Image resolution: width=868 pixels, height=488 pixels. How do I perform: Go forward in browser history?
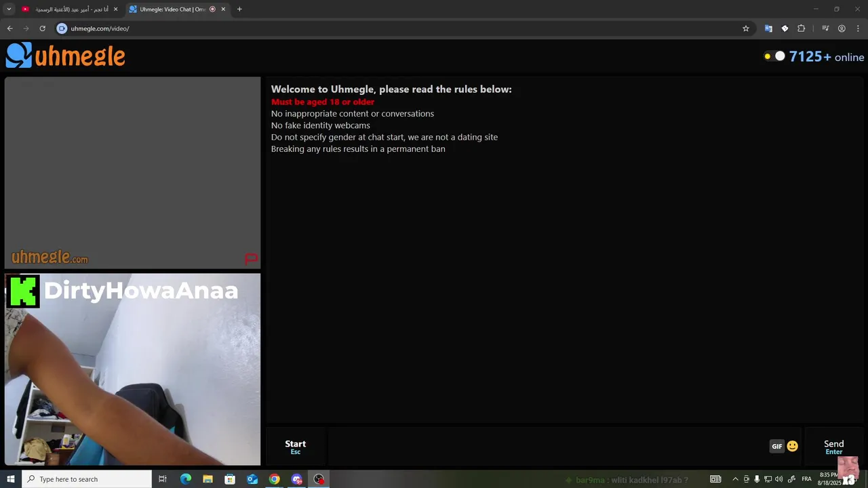pos(26,28)
